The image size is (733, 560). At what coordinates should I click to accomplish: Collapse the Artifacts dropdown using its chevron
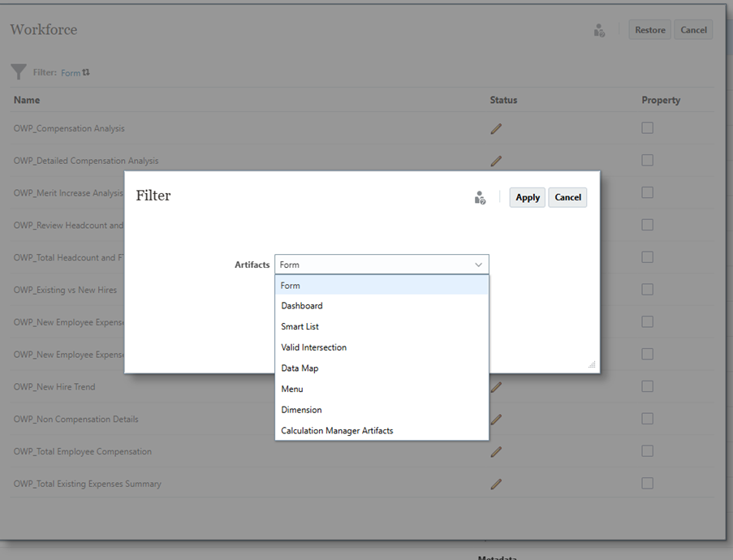click(479, 265)
